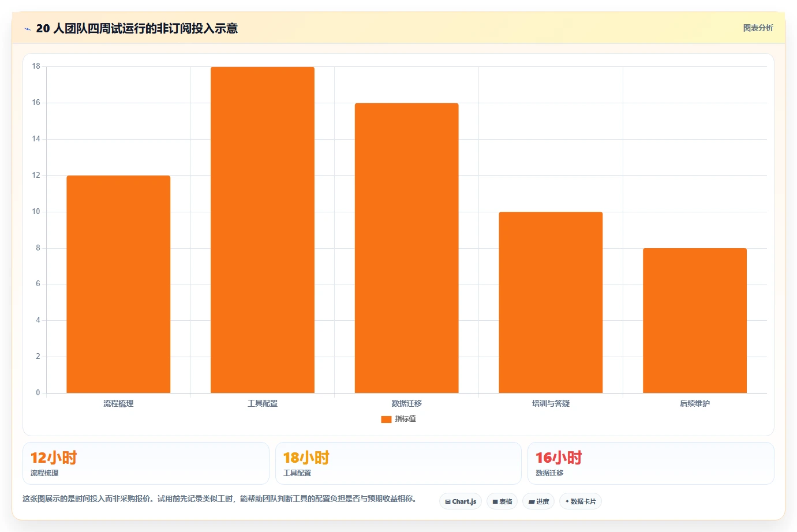
Task: Click the y-axis value 0
Action: click(x=38, y=393)
